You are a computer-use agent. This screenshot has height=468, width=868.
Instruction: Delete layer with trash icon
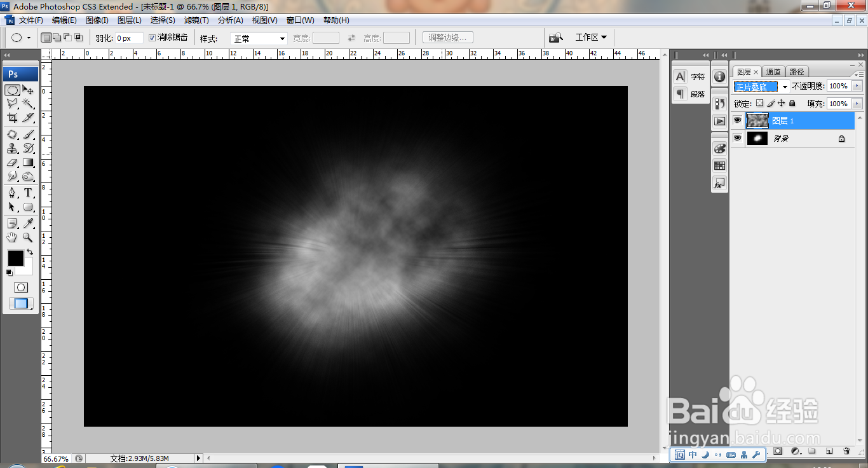pyautogui.click(x=846, y=451)
